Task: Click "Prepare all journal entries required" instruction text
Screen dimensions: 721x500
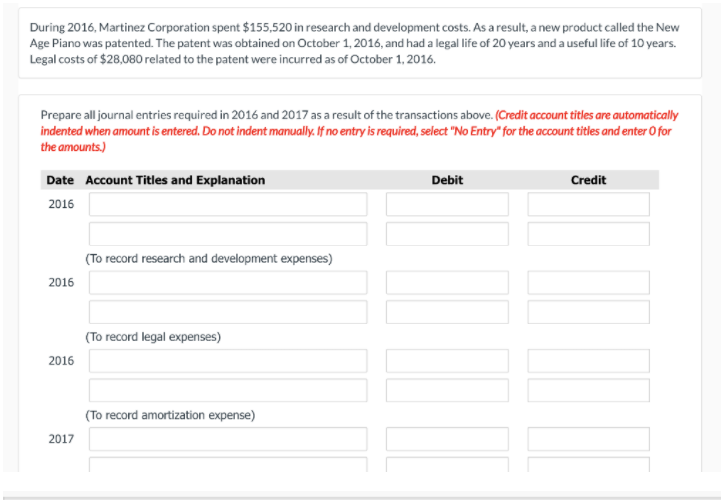Action: coord(267,115)
